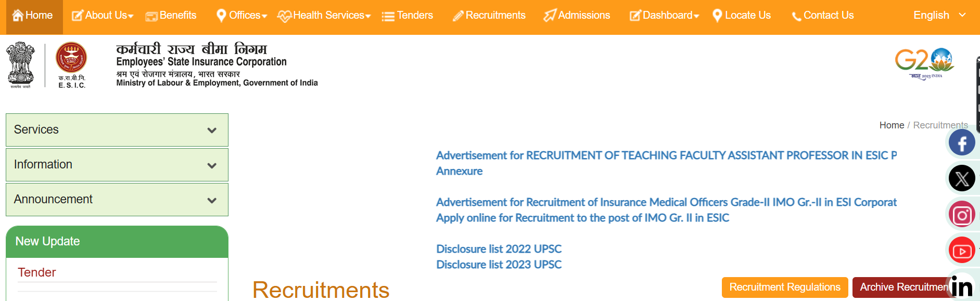Screen dimensions: 980x301
Task: Click the ESIC logo emblem
Action: click(x=71, y=58)
